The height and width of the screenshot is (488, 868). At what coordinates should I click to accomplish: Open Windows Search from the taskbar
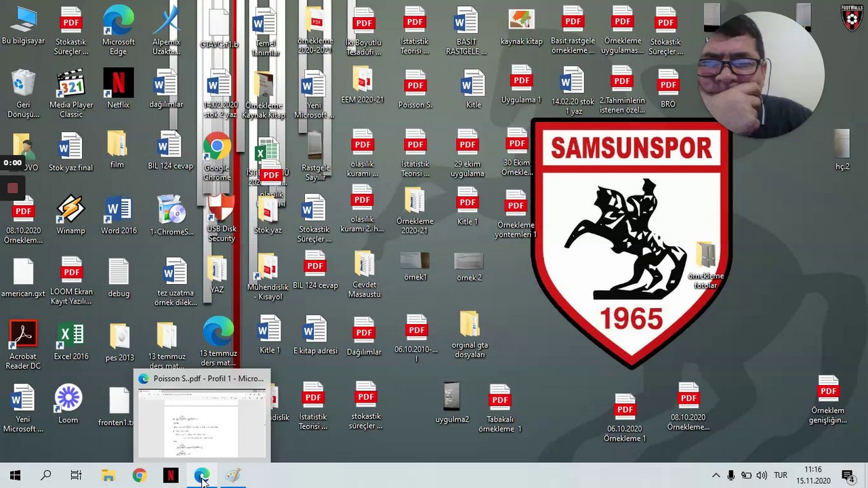tap(45, 476)
